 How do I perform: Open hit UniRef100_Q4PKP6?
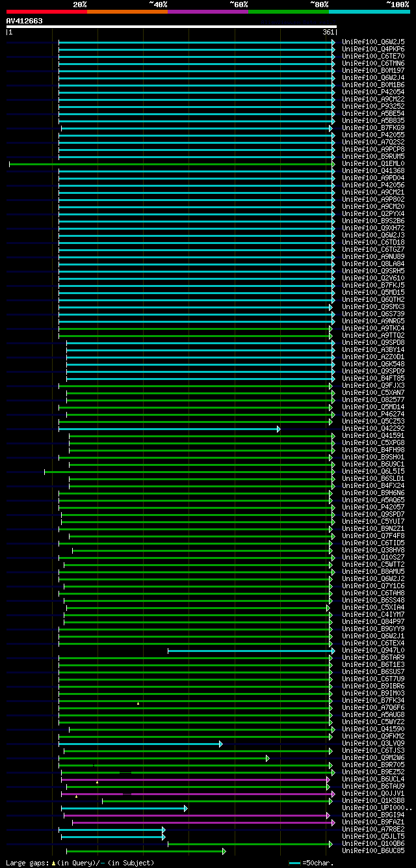pyautogui.click(x=374, y=49)
